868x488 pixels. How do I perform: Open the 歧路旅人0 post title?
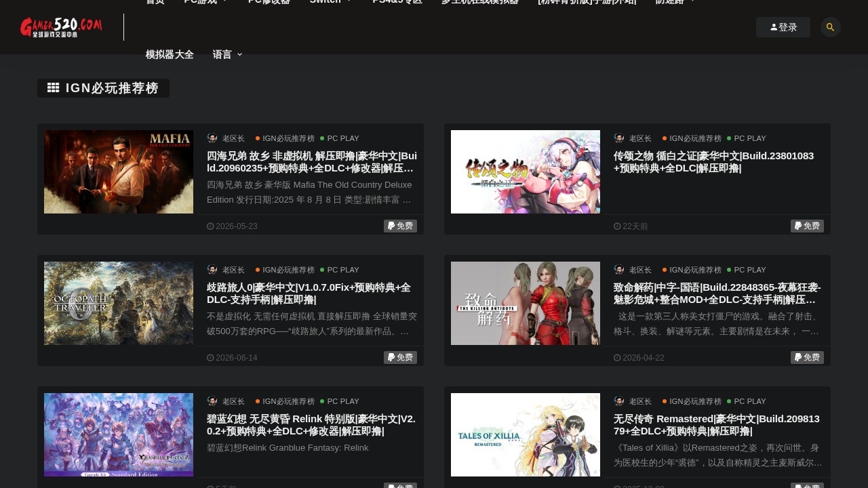[309, 293]
